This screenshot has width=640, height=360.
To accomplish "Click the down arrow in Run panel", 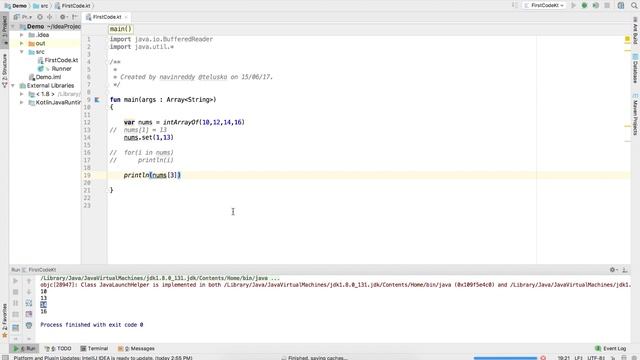I will 29,292.
